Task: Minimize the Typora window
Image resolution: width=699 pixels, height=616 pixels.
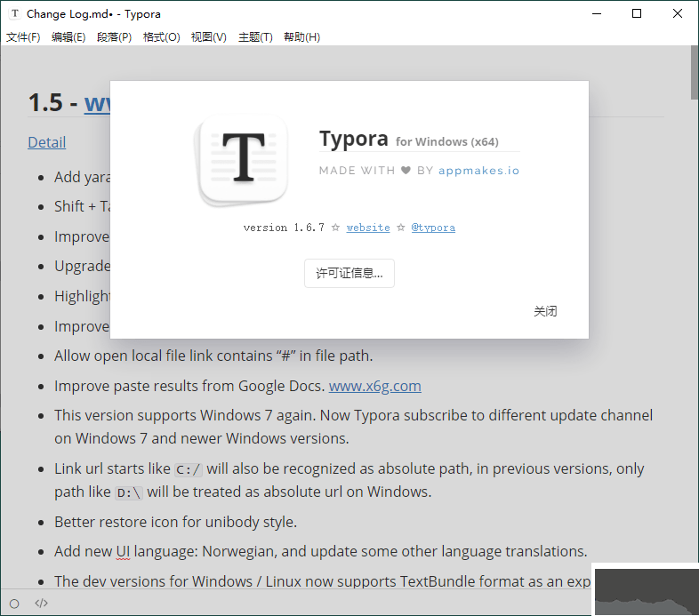Action: 596,14
